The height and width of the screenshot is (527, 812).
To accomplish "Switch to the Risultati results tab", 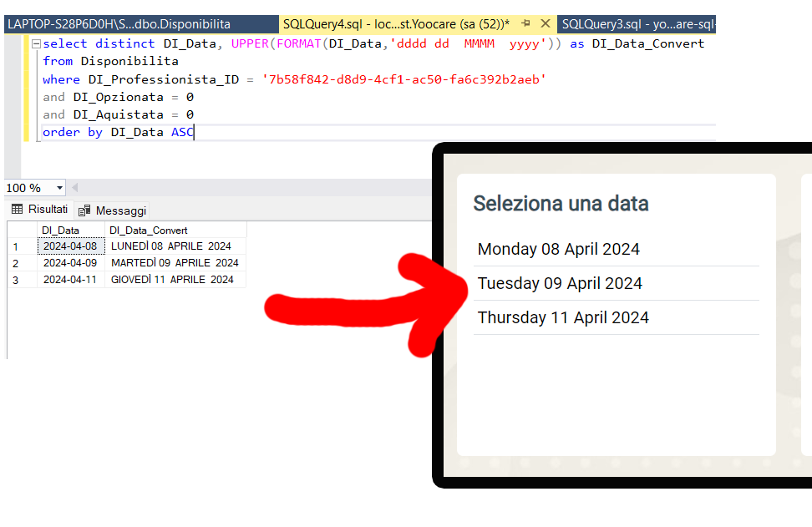I will click(x=39, y=210).
